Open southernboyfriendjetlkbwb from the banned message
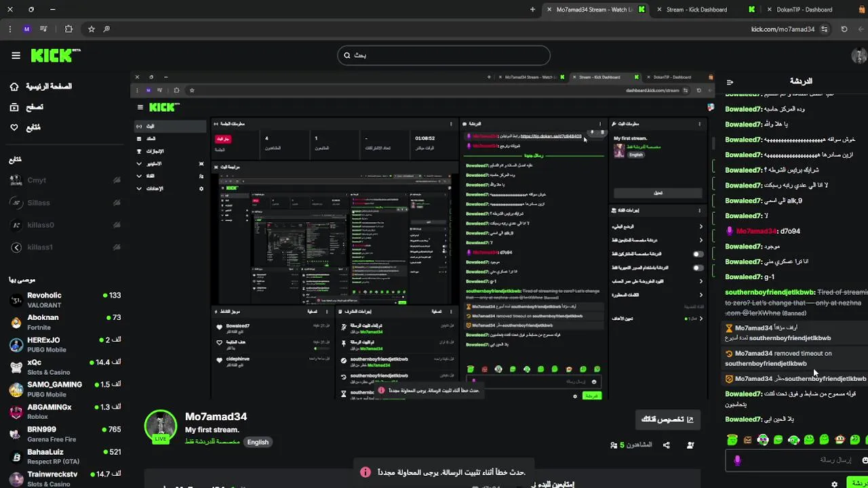Image resolution: width=868 pixels, height=488 pixels. (x=770, y=292)
